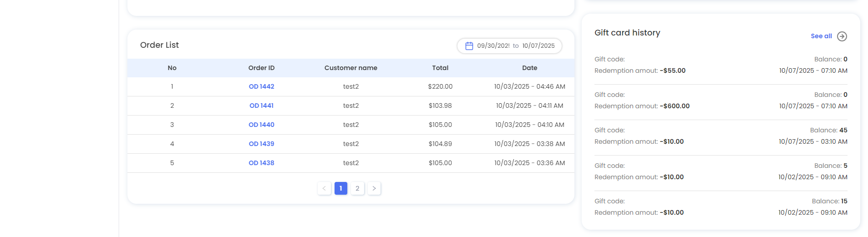Edit the start date 09/30/2025 field
Screen dimensions: 868x237
493,46
